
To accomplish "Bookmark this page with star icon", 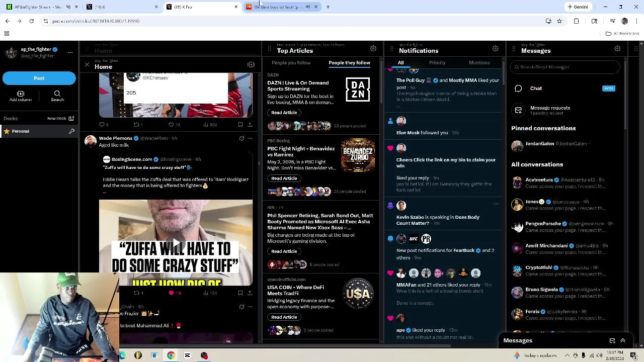I will click(559, 21).
